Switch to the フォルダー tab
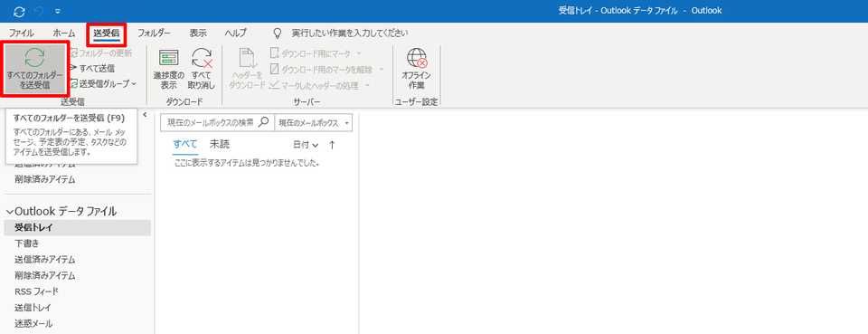This screenshot has height=334, width=868. [x=154, y=33]
